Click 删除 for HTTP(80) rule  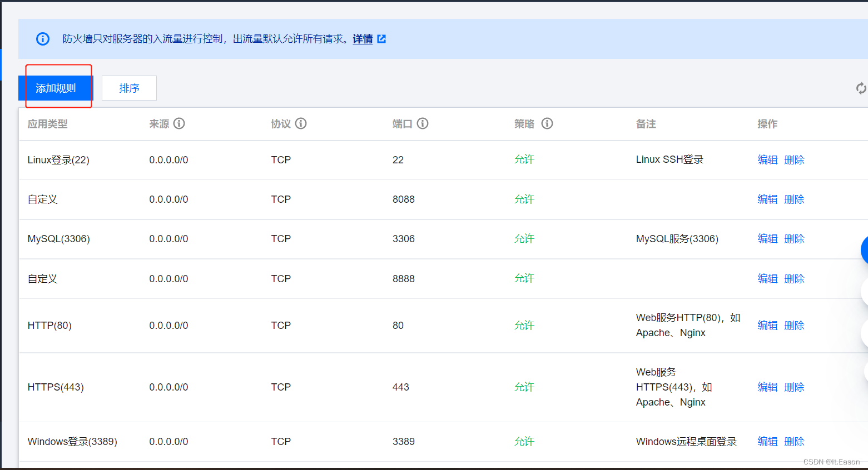[794, 326]
